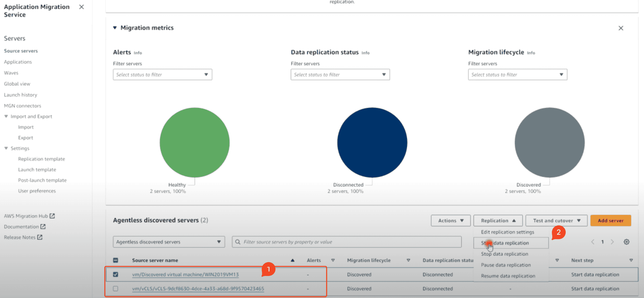Collapse the Migration metrics section
Viewport: 644px width, 298px height.
(115, 28)
